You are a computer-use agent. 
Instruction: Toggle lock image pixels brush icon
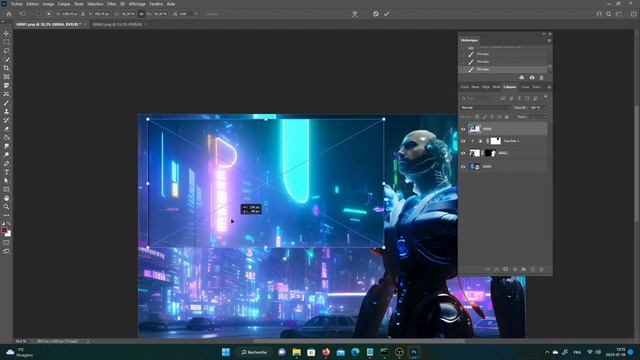pos(484,117)
